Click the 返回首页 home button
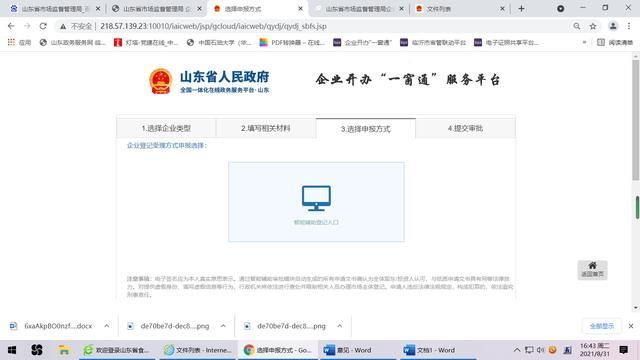Image resolution: width=640 pixels, height=360 pixels. point(592,270)
